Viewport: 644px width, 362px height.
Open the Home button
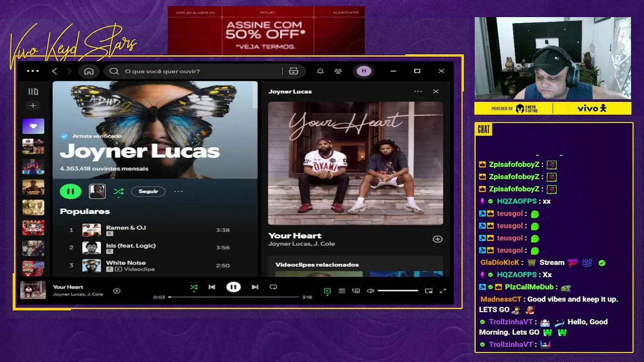[x=89, y=71]
